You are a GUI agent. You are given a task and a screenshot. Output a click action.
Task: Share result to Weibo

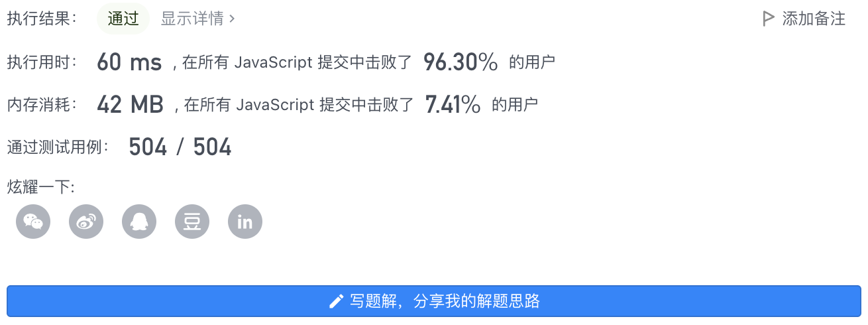[86, 222]
